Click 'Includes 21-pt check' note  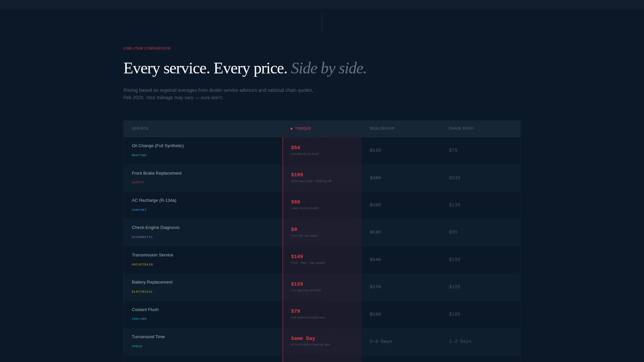tap(305, 154)
